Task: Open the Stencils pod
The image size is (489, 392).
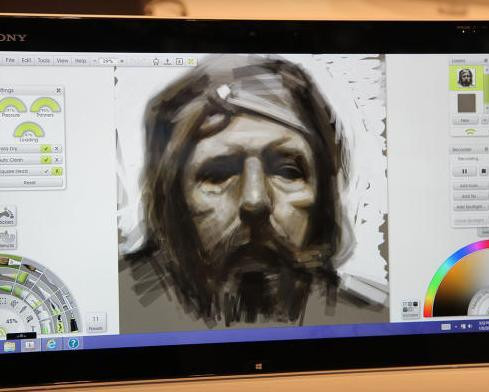Action: click(7, 239)
